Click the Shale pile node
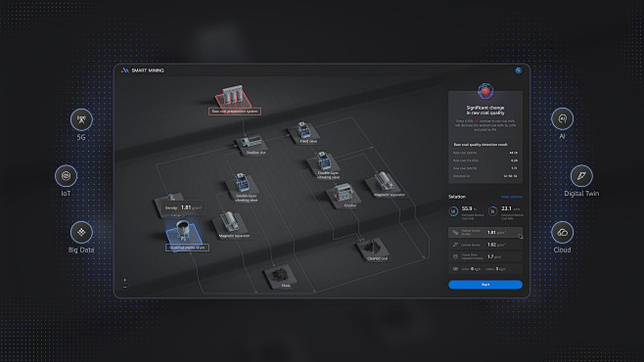 click(281, 276)
